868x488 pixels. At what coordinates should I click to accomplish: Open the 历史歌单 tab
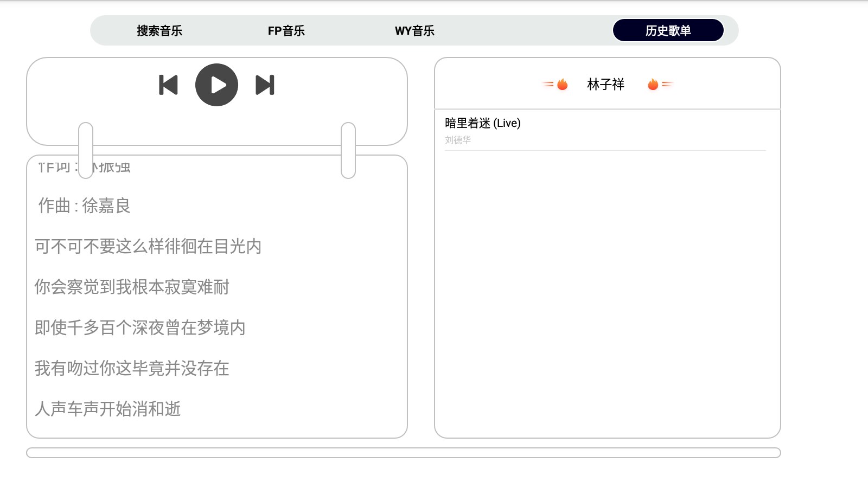pos(668,30)
